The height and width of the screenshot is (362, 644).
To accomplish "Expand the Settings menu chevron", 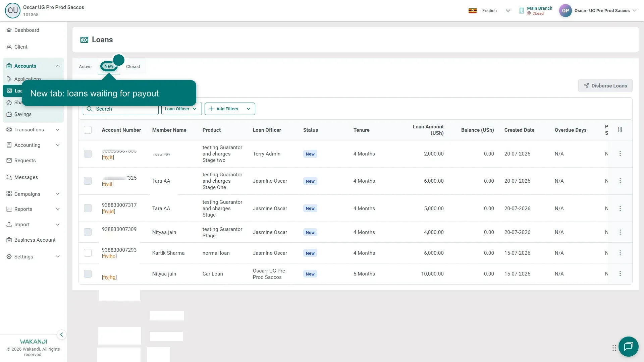I will click(x=58, y=257).
